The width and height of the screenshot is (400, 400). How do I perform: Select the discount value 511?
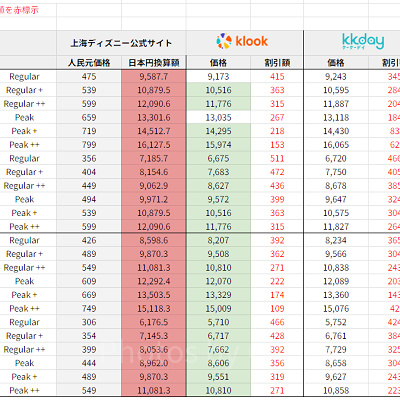click(277, 159)
